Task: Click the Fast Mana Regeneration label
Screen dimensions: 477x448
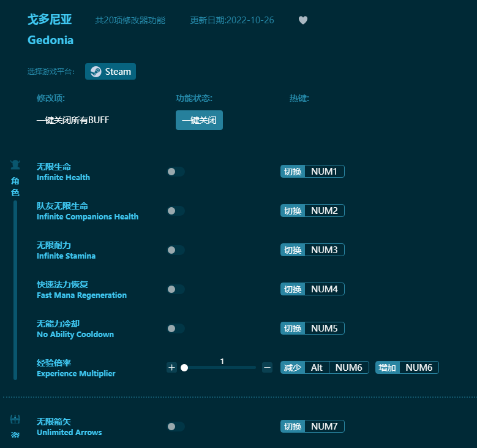Action: pos(81,295)
